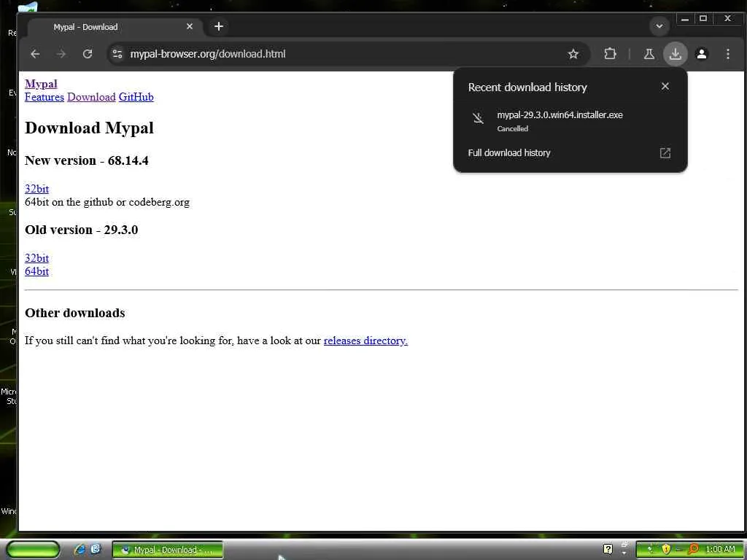Viewport: 747px width, 560px height.
Task: Open a new tab with the plus button
Action: click(x=219, y=26)
